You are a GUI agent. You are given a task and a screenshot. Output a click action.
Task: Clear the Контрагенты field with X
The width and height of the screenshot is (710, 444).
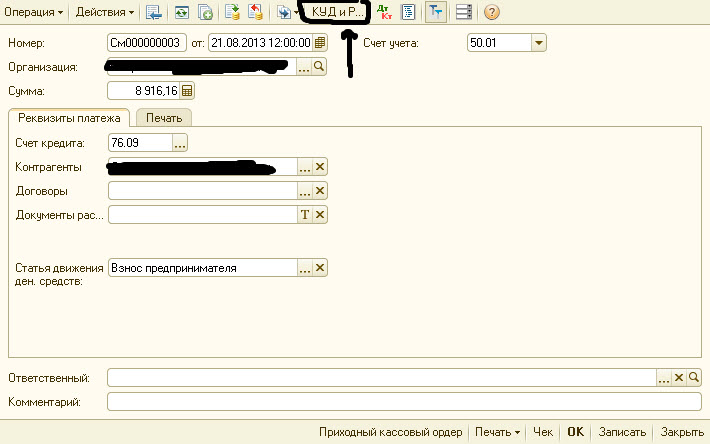[x=320, y=167]
